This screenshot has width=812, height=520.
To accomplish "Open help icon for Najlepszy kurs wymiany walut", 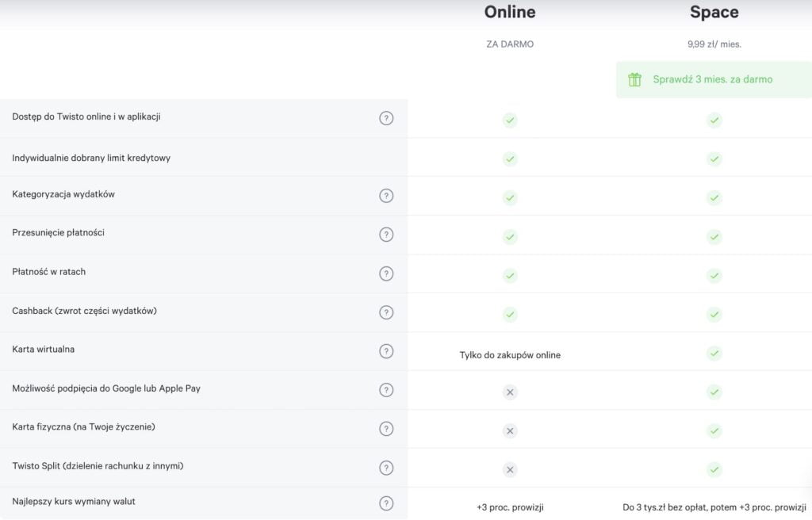I will click(386, 503).
